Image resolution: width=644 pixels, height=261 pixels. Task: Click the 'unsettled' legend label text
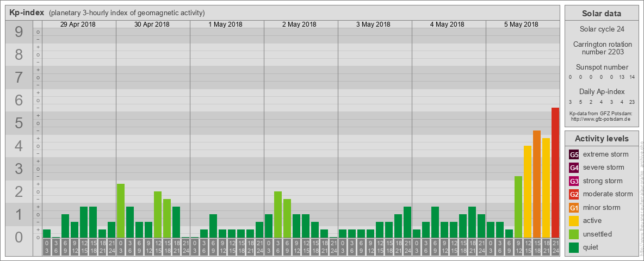(597, 234)
